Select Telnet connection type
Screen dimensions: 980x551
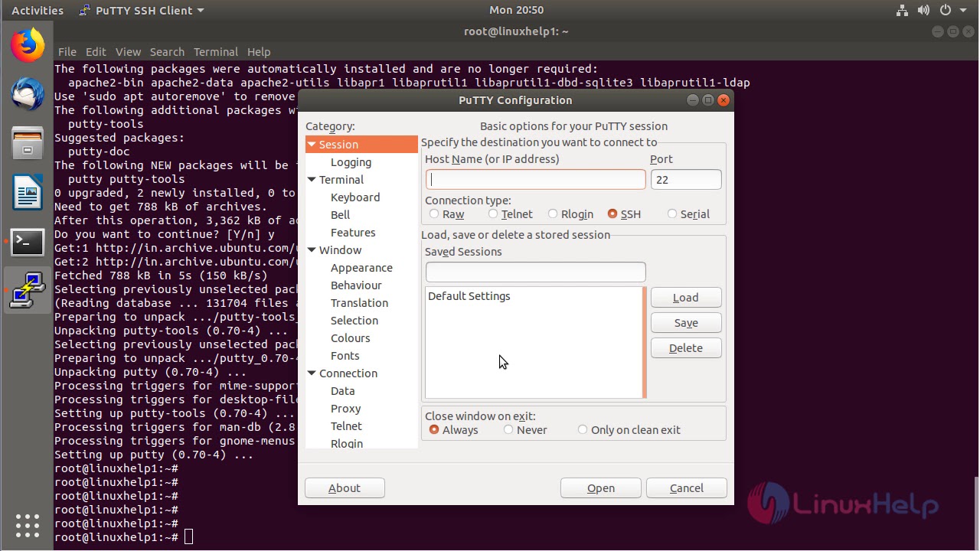pyautogui.click(x=493, y=214)
